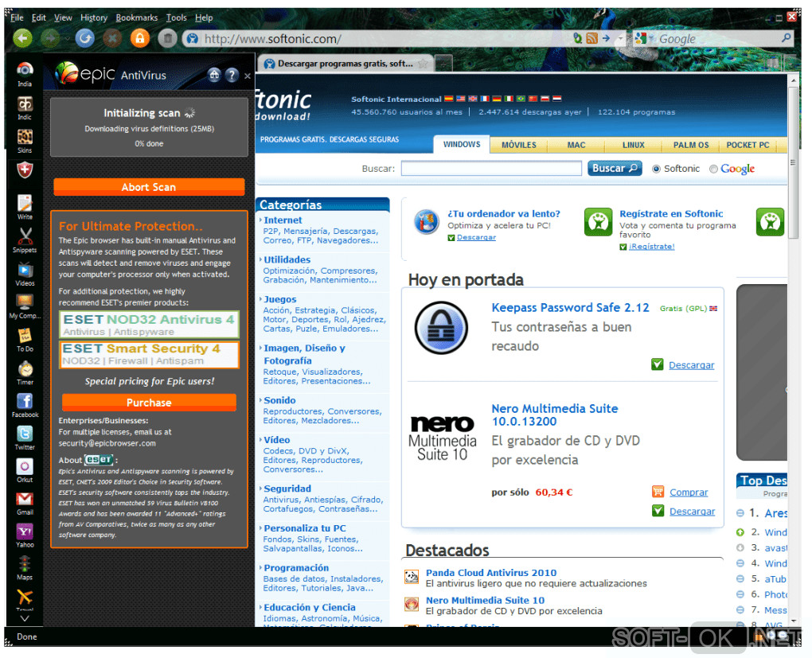Open Timer sidebar icon
The width and height of the screenshot is (812, 658).
(x=25, y=372)
